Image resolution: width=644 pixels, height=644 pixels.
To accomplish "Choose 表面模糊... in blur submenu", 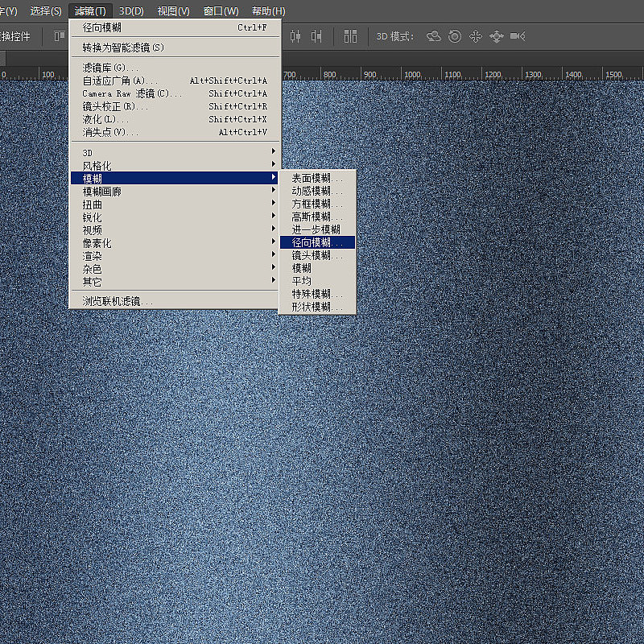I will 317,178.
